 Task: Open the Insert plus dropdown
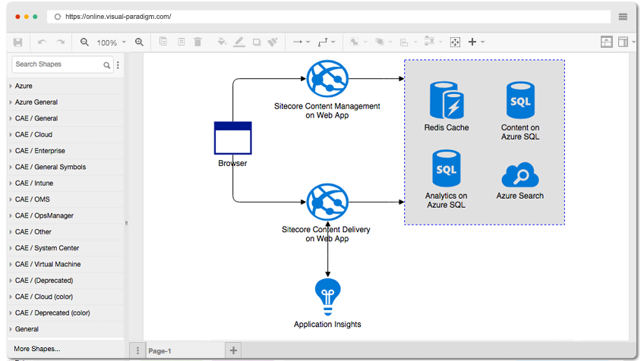coord(476,42)
